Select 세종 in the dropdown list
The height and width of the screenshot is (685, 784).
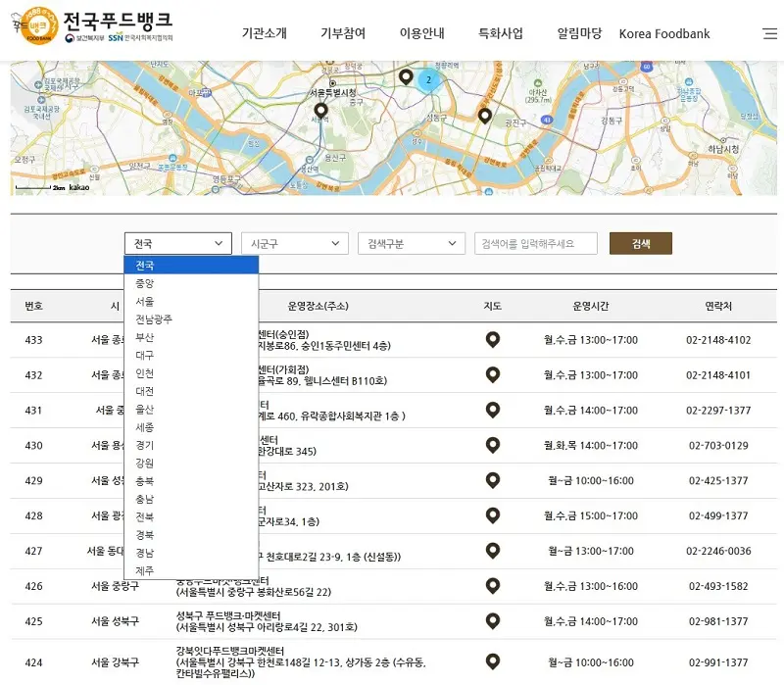coord(191,427)
